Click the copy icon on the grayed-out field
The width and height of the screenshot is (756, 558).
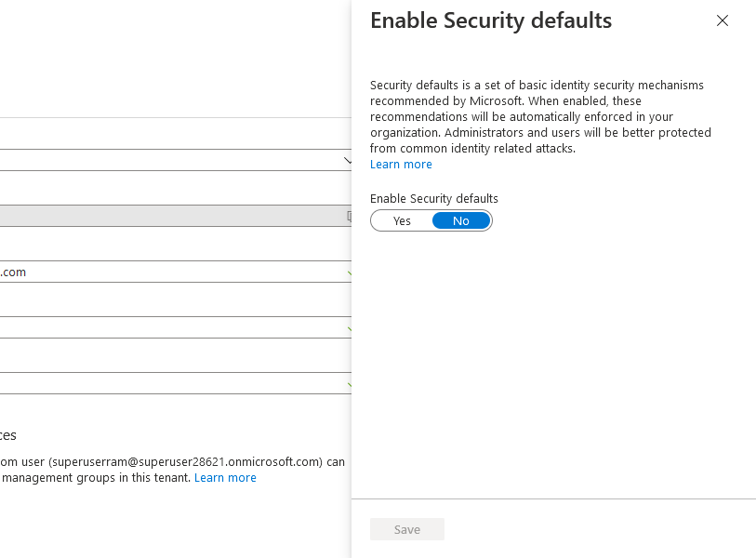(x=349, y=216)
